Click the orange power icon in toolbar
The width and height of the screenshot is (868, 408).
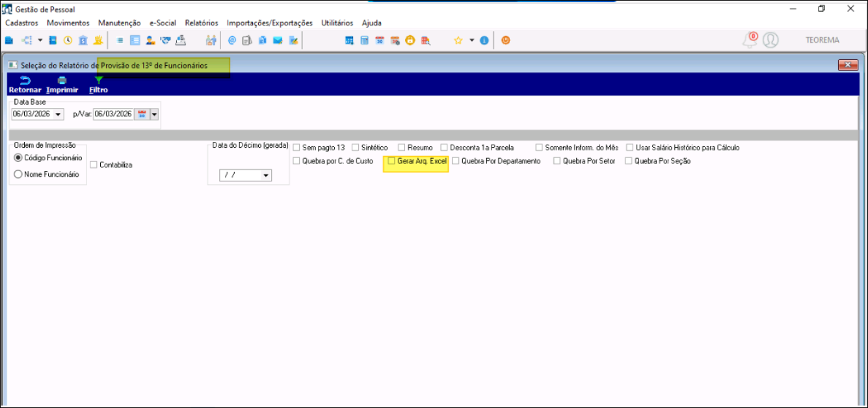(x=505, y=40)
